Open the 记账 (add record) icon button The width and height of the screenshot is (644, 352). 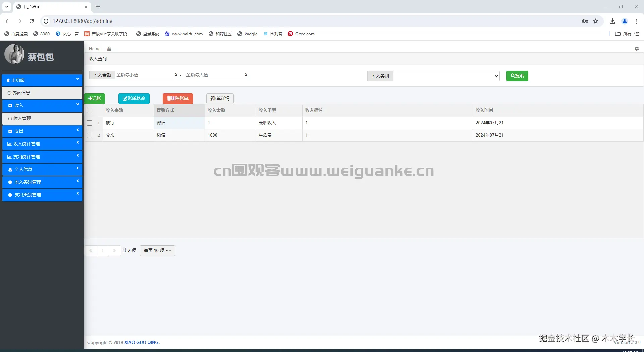(x=91, y=99)
